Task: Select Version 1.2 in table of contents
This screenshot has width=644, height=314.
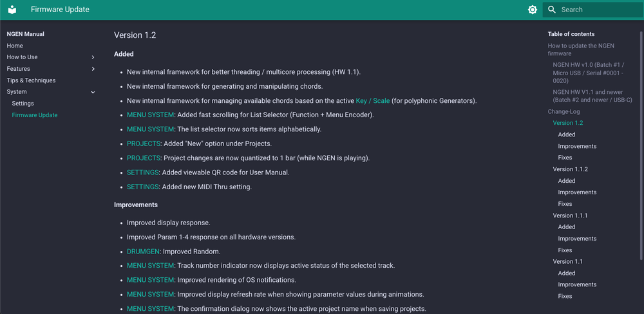Action: 567,123
